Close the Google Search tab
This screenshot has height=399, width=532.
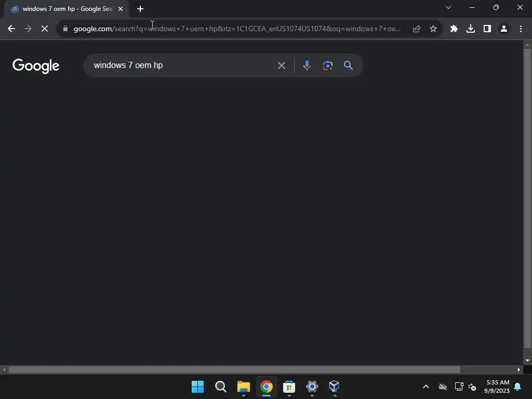click(x=121, y=9)
